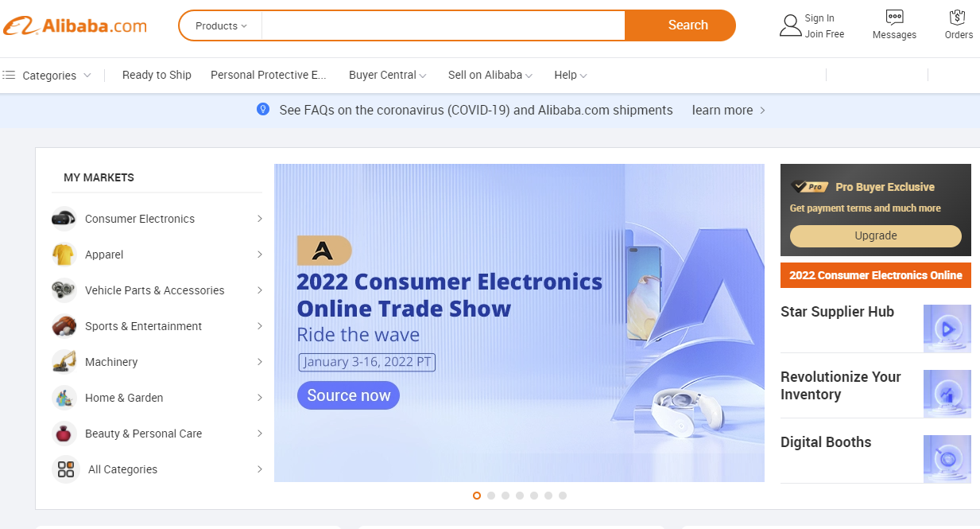Click the orange Search button

[680, 25]
